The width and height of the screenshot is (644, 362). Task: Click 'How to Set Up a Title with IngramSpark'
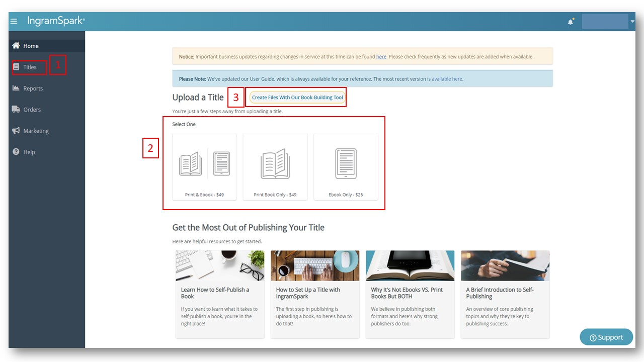tap(308, 293)
